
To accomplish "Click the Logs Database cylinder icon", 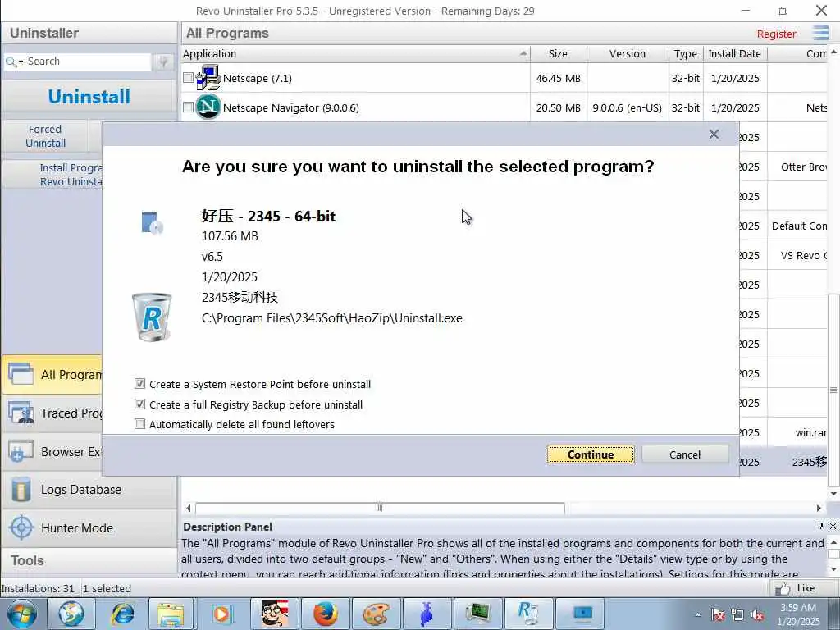I will (21, 490).
